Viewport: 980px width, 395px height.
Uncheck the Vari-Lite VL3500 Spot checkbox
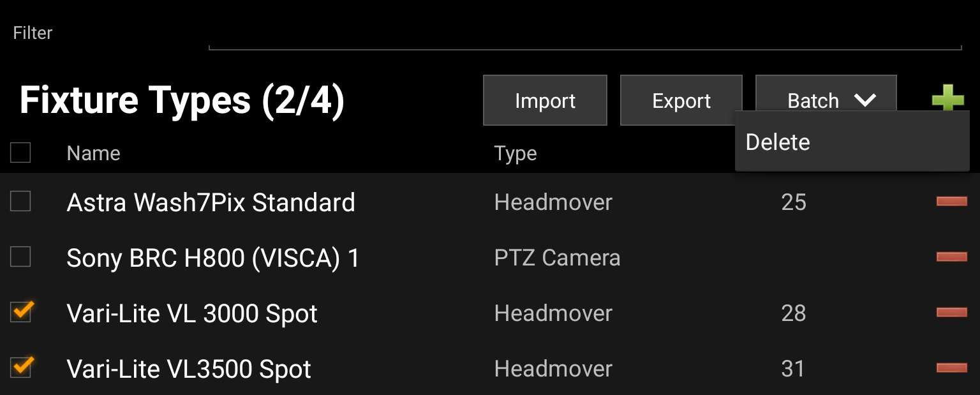tap(20, 368)
